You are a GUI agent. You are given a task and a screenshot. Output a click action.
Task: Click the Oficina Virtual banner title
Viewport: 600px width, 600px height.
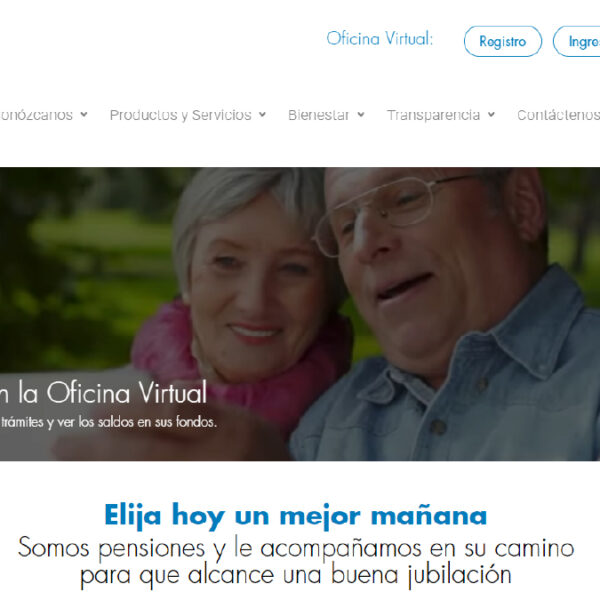(103, 392)
